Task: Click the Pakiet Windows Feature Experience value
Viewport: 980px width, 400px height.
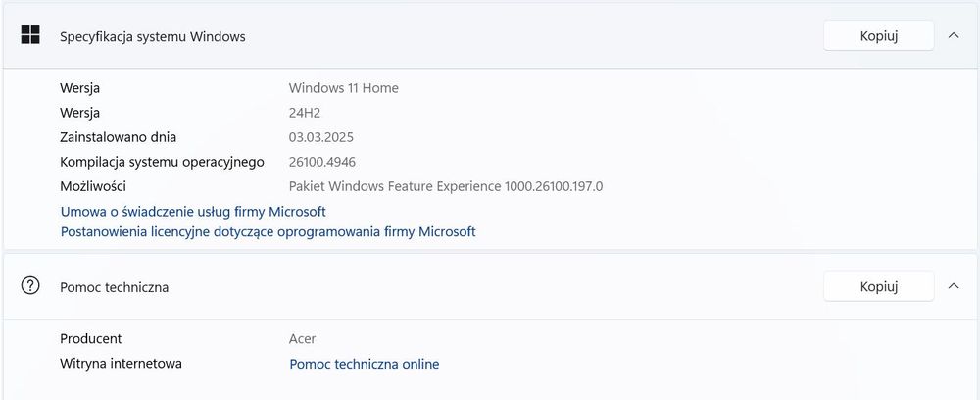Action: pyautogui.click(x=445, y=186)
